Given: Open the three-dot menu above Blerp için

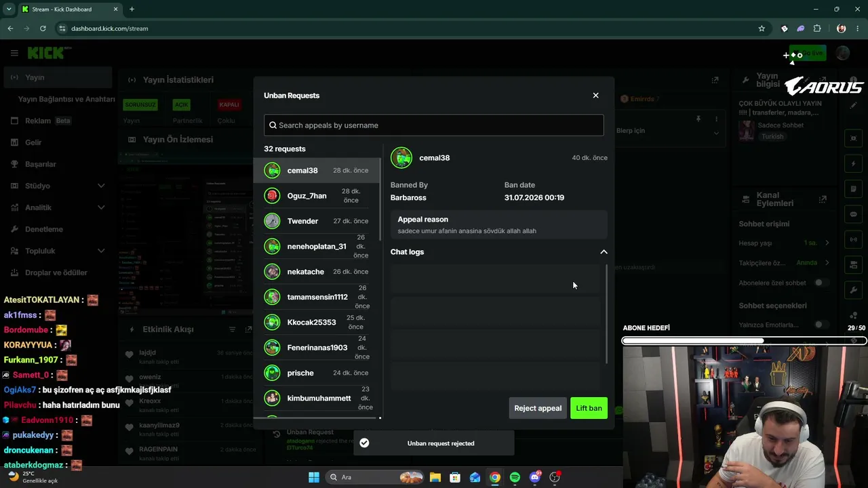Looking at the screenshot, I should click(716, 119).
